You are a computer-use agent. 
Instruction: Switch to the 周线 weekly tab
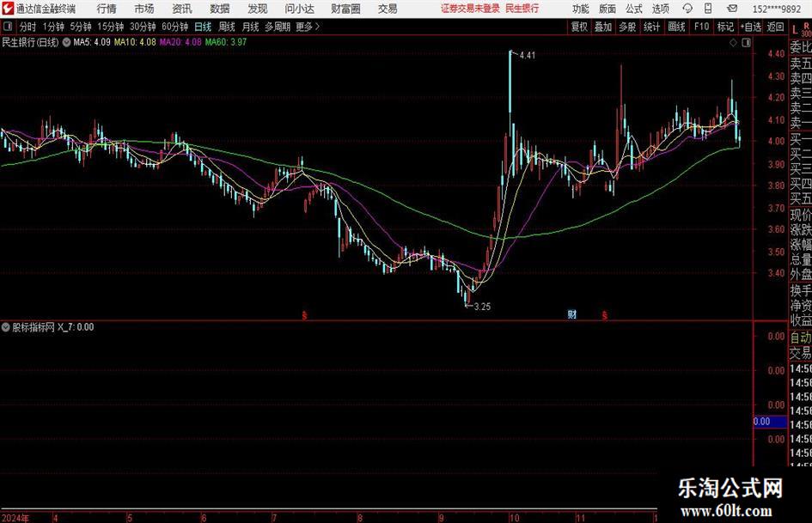pyautogui.click(x=227, y=27)
